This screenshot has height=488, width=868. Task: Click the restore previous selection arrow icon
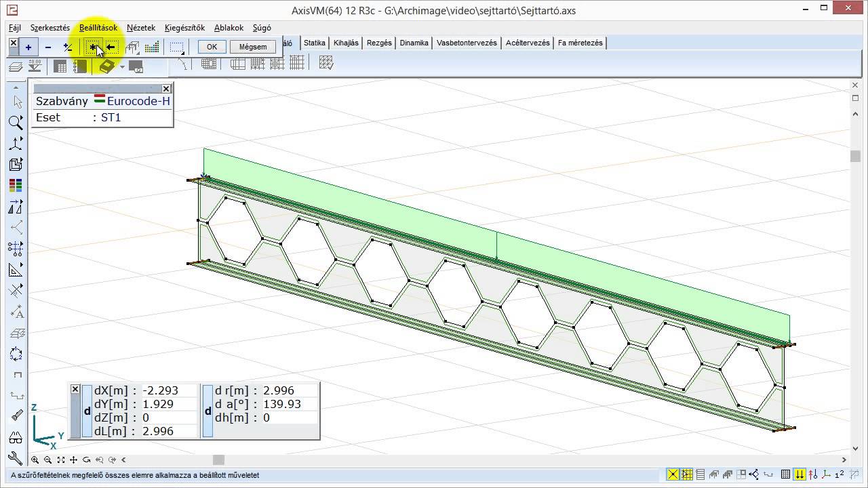(x=111, y=47)
